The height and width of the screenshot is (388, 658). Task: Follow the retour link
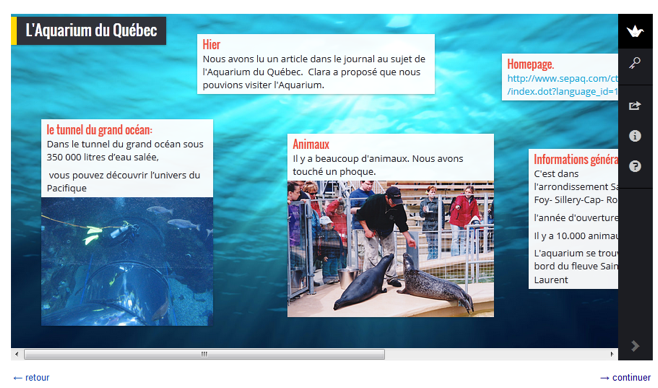31,378
